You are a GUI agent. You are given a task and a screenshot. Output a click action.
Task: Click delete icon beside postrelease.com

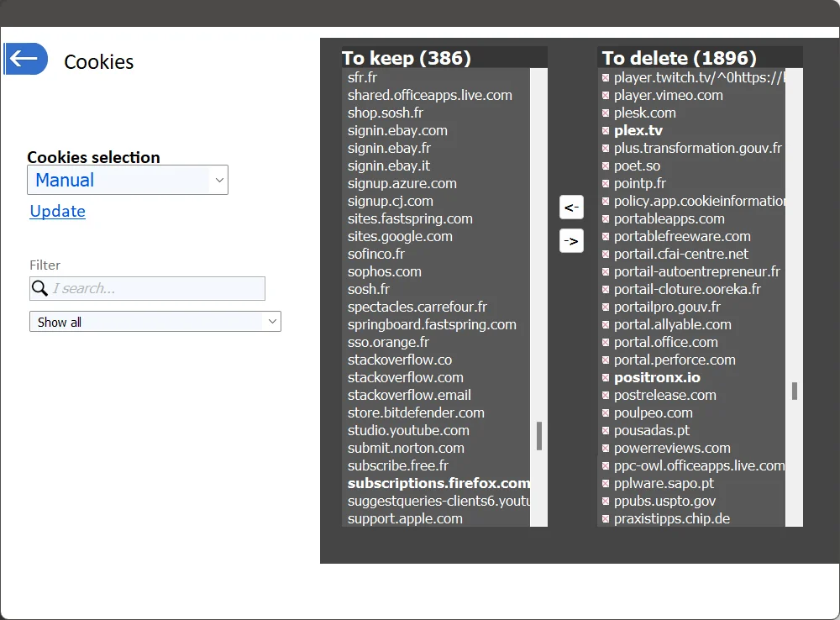606,396
